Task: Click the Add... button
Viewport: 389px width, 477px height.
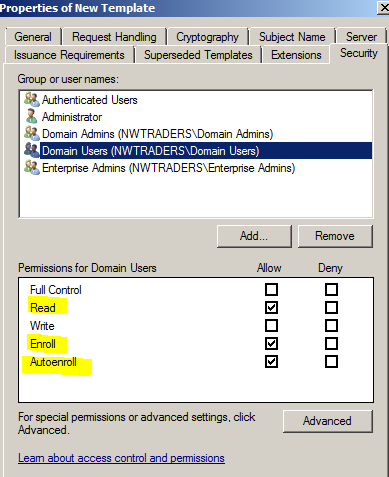Action: [x=254, y=236]
